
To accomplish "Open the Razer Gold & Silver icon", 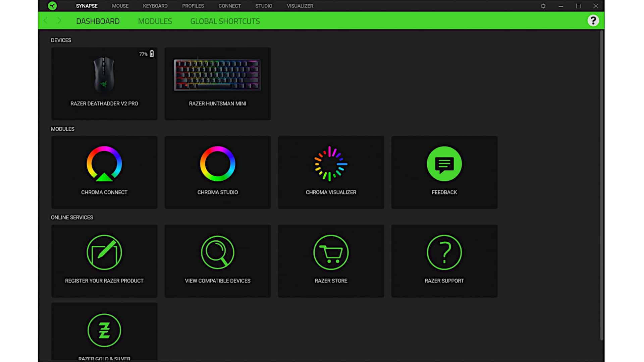I will click(104, 330).
